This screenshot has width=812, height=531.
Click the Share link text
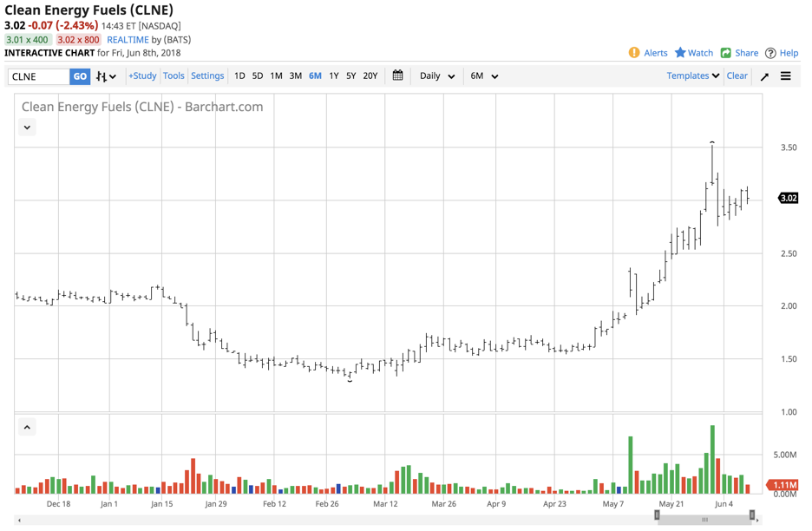746,53
